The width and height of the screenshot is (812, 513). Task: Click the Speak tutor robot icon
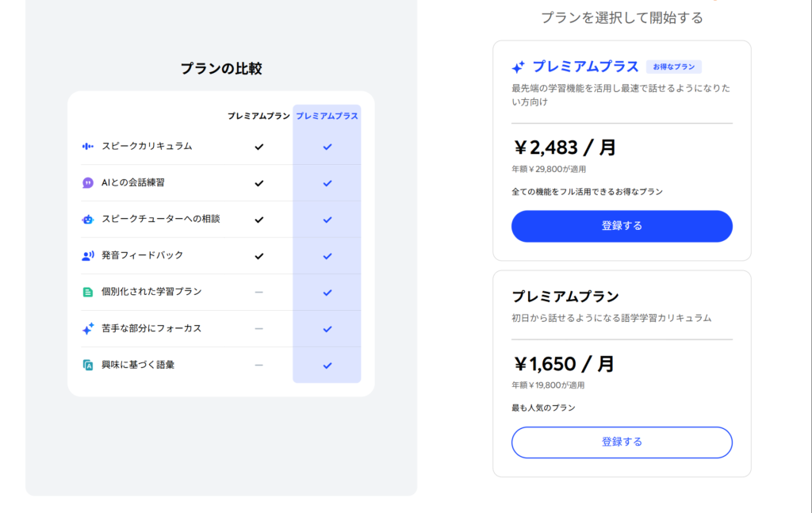(x=88, y=219)
